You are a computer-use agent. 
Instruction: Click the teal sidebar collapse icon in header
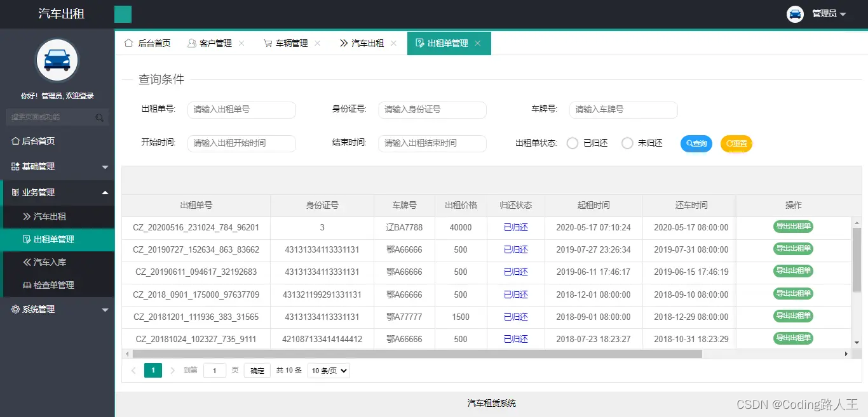point(123,14)
